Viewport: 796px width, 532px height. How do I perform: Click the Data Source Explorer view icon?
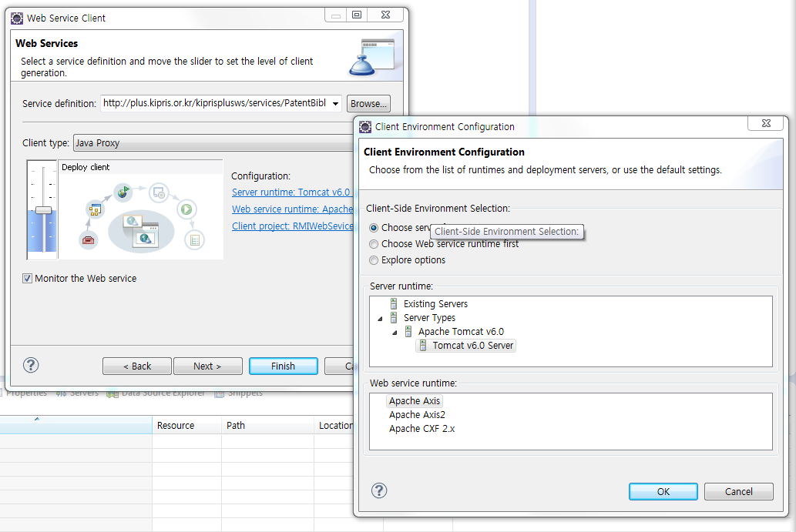[113, 392]
